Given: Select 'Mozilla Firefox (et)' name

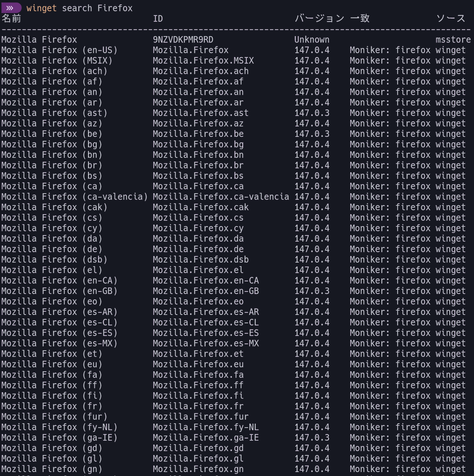Looking at the screenshot, I should click(x=52, y=354).
